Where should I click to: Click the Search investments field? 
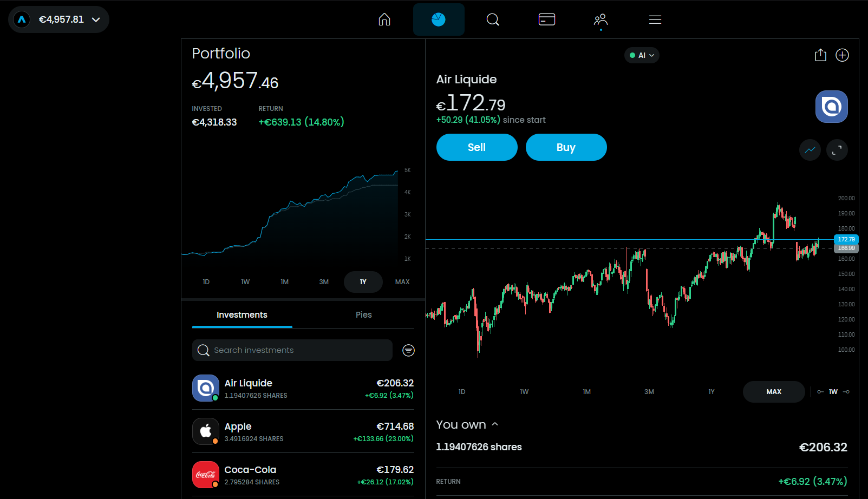click(292, 350)
